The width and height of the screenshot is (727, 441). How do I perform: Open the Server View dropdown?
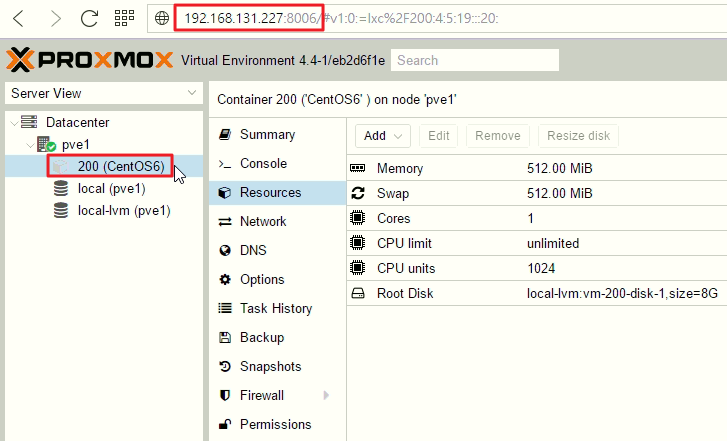pyautogui.click(x=104, y=93)
